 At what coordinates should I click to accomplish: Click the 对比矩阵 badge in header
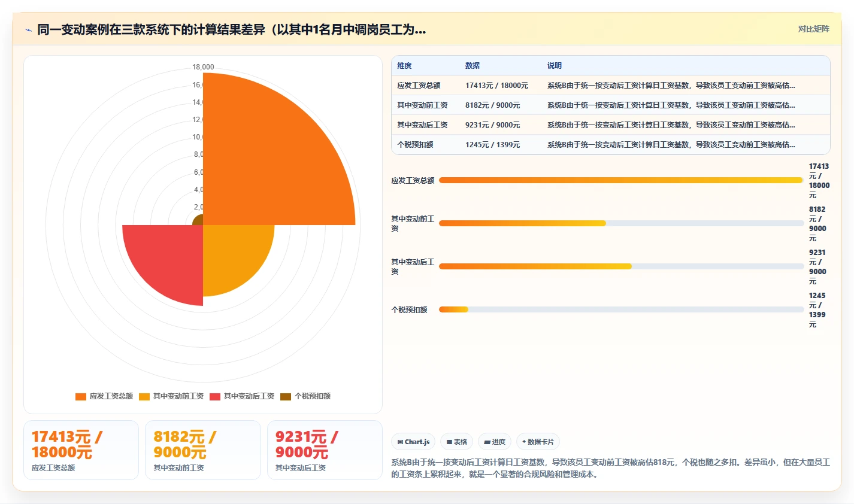coord(813,29)
